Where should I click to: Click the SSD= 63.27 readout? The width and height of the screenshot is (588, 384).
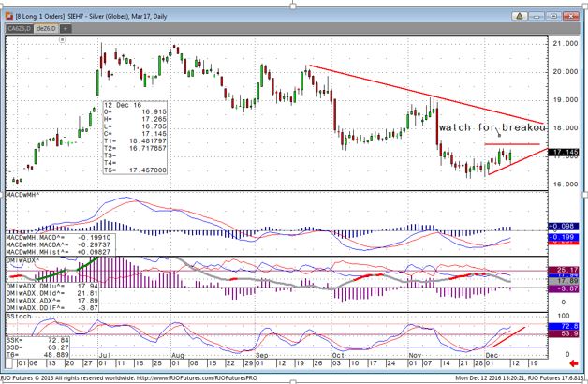(x=37, y=347)
